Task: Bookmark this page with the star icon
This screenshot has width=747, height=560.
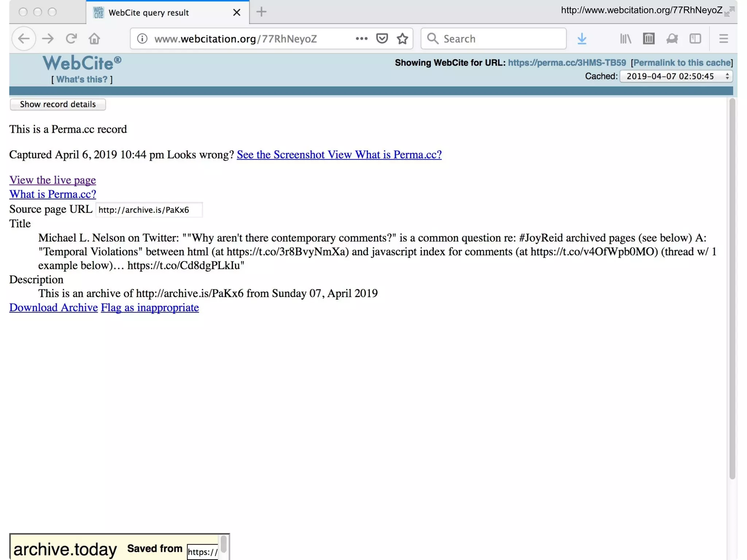Action: (x=402, y=38)
